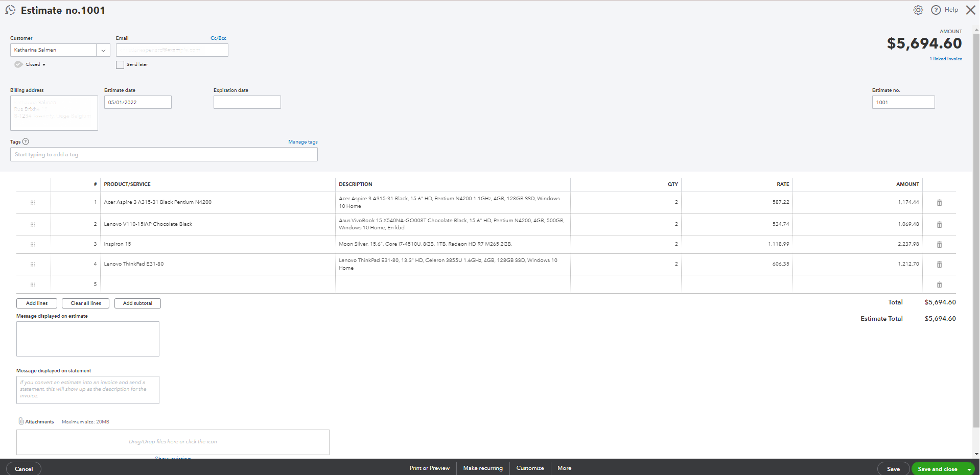Click Add subtotal button

[137, 303]
